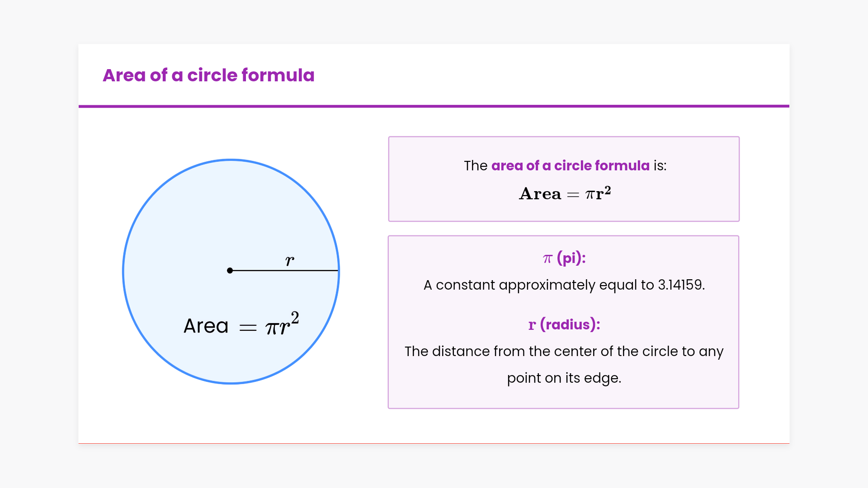Click the "(pi):" heading text
The width and height of the screenshot is (868, 488).
[x=571, y=258]
